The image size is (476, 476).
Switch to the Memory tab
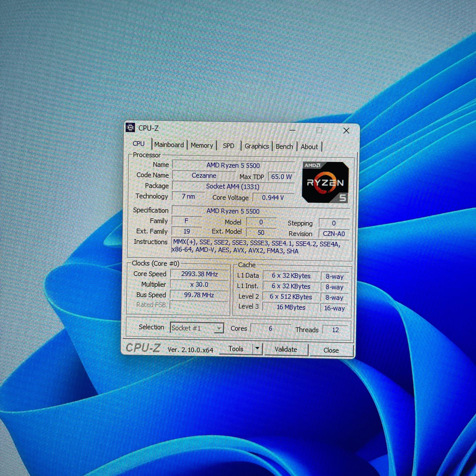[202, 145]
